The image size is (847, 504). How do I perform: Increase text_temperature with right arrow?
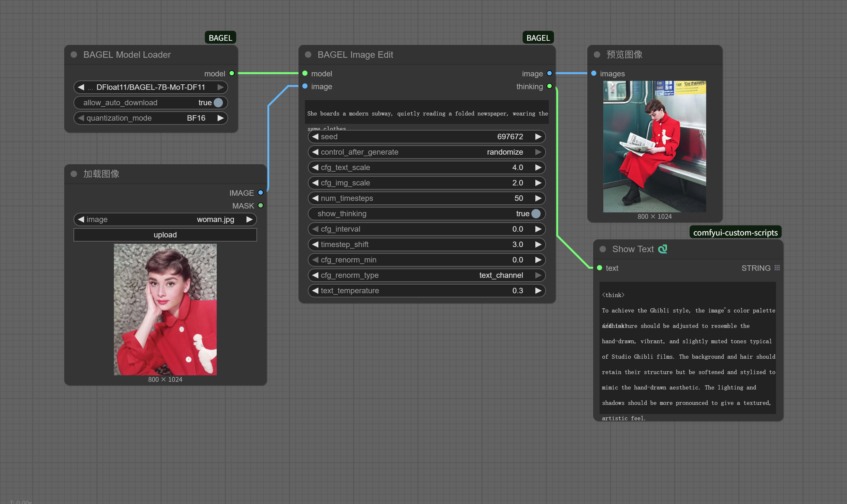[538, 290]
